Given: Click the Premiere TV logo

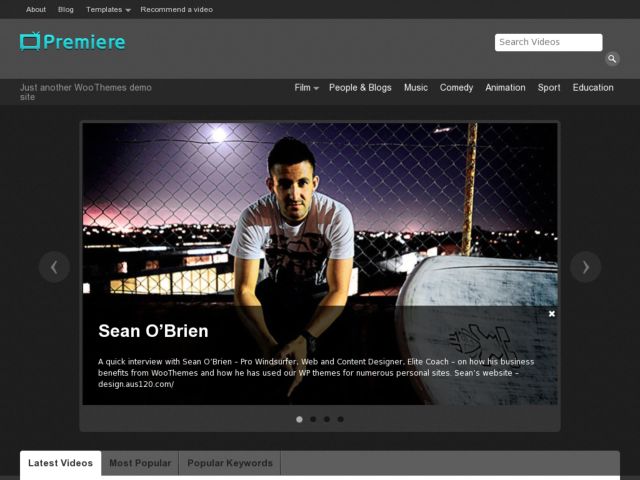Looking at the screenshot, I should pyautogui.click(x=73, y=42).
